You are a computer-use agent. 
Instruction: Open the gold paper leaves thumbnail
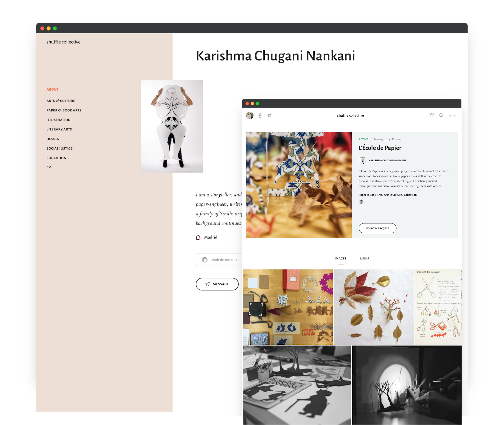tap(373, 307)
